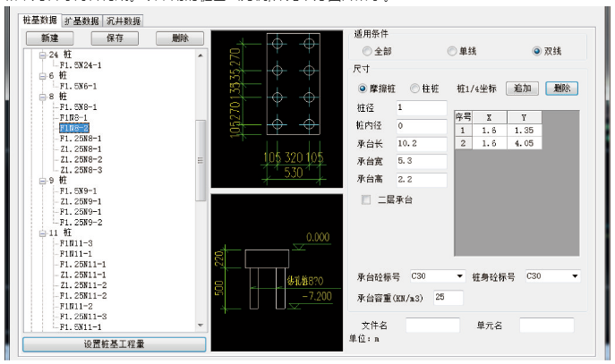Select tree item Z1.25N9-1
This screenshot has width=615, height=364.
coord(81,201)
